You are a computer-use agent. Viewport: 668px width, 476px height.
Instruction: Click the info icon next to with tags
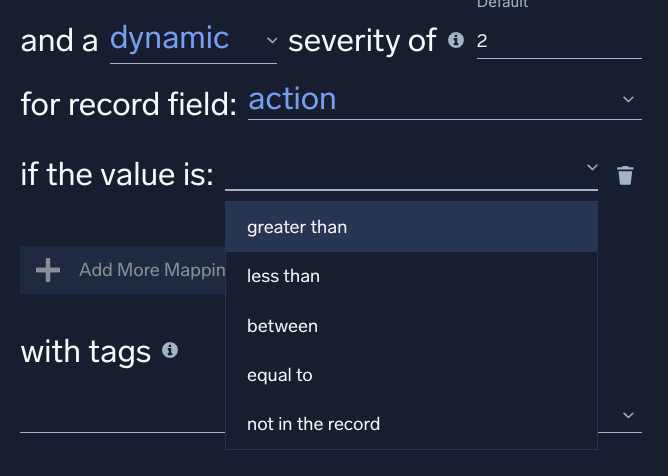[170, 351]
